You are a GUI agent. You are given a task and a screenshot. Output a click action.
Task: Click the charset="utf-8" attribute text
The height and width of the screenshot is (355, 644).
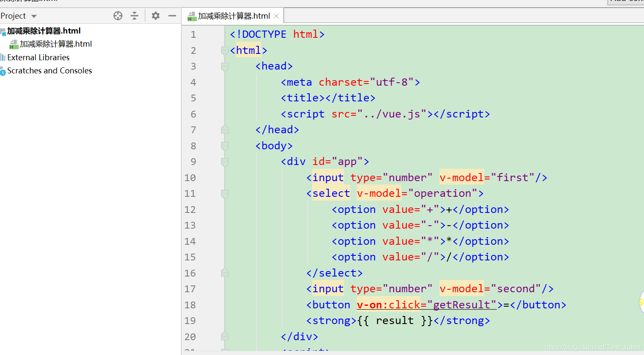tap(366, 82)
